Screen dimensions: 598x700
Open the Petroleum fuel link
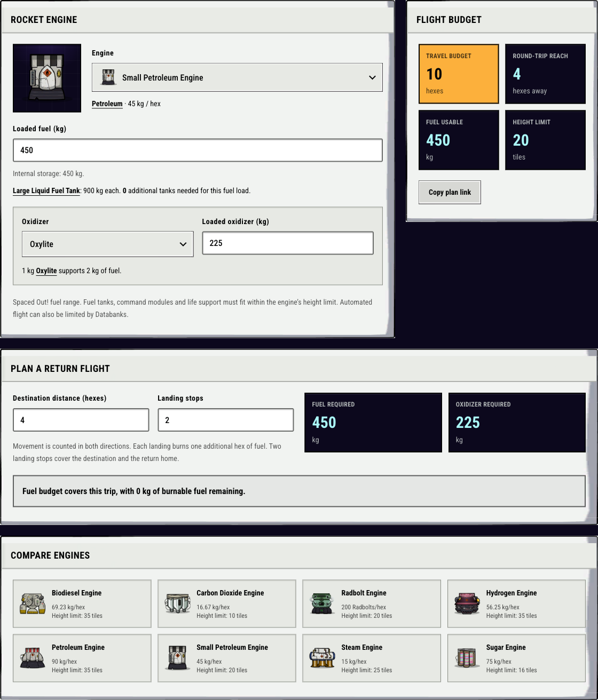pyautogui.click(x=107, y=104)
